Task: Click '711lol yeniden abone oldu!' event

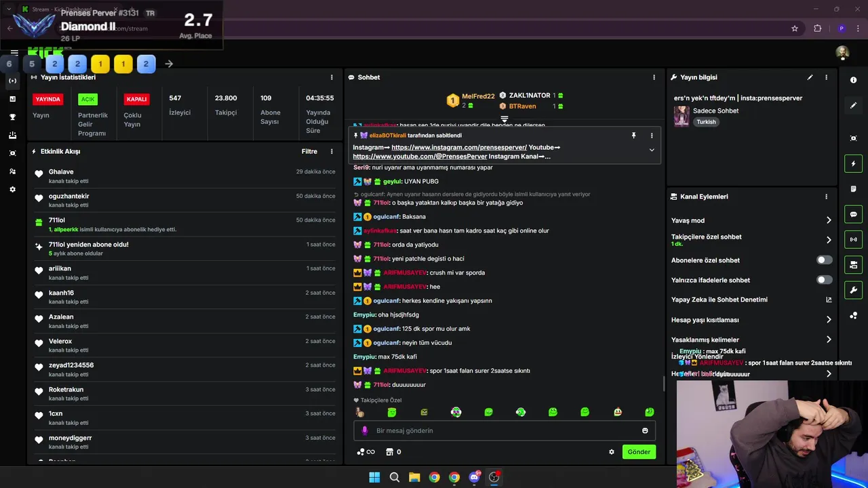Action: (x=184, y=249)
